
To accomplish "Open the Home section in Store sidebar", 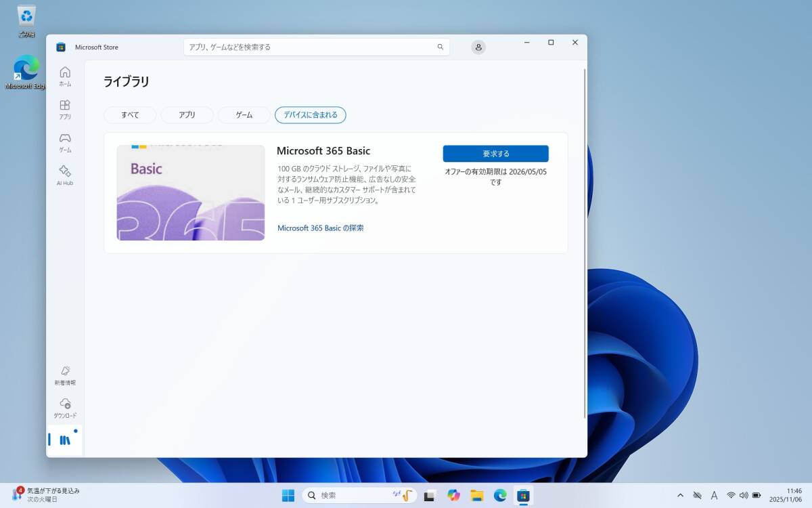I will click(x=65, y=76).
